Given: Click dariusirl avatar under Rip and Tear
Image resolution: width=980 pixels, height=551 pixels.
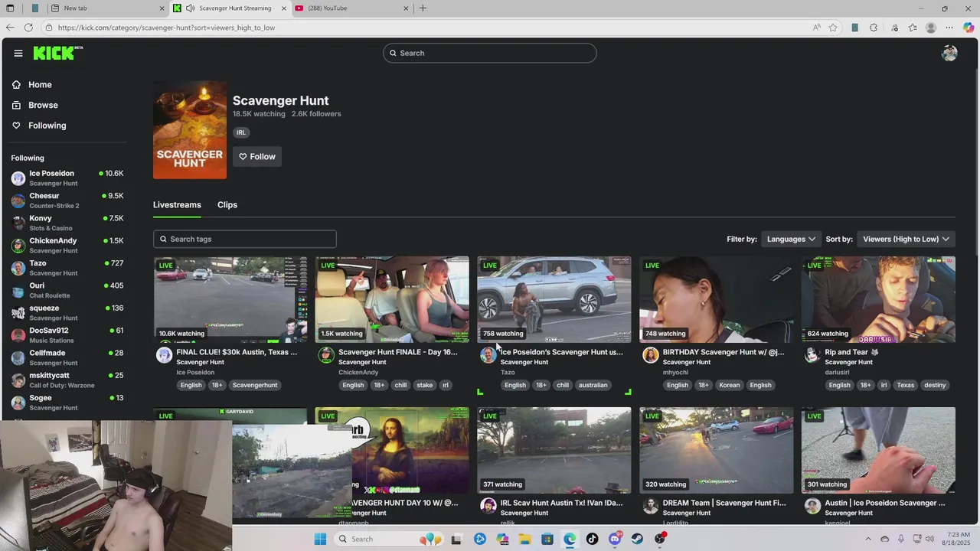Looking at the screenshot, I should [x=812, y=355].
